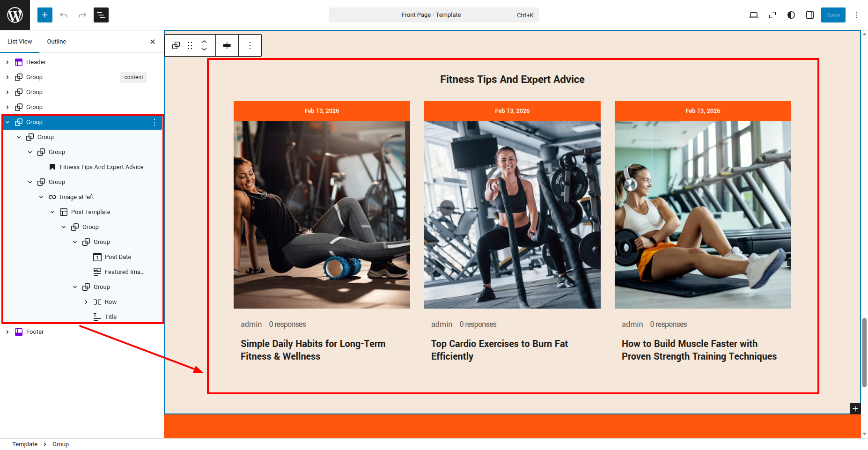Viewport: 868px width, 450px height.
Task: Select the Featured Image item in list
Action: point(124,272)
